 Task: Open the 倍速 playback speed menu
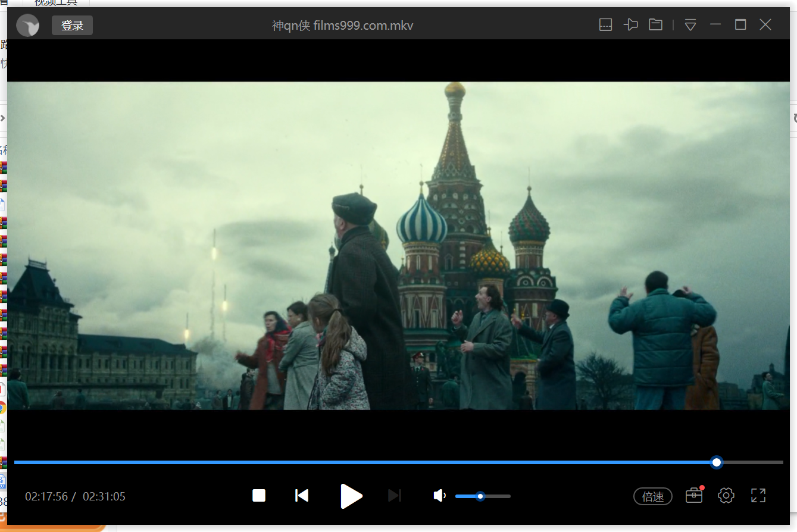pyautogui.click(x=653, y=496)
